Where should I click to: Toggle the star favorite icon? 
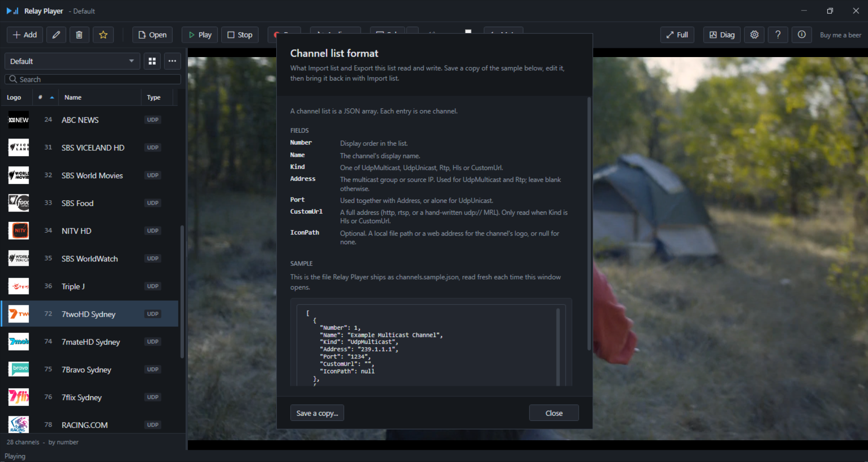(x=103, y=35)
